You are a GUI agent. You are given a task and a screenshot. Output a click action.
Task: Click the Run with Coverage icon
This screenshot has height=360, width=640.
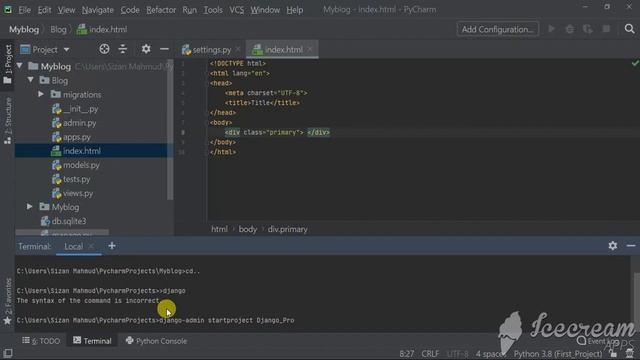pyautogui.click(x=588, y=29)
